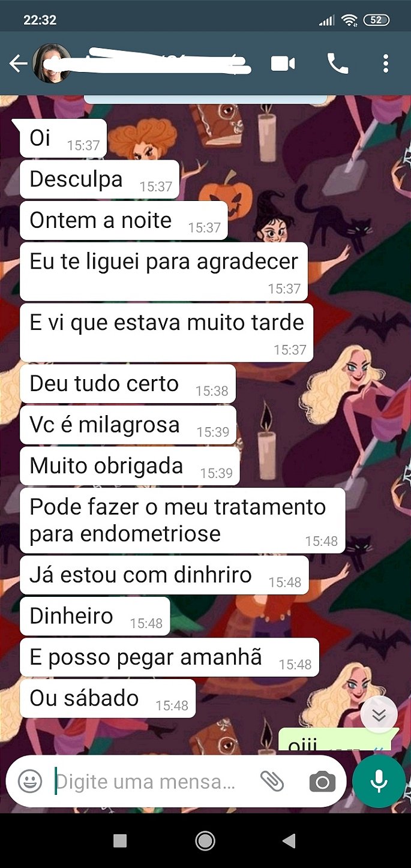Open the three-dot more options menu

[x=386, y=64]
